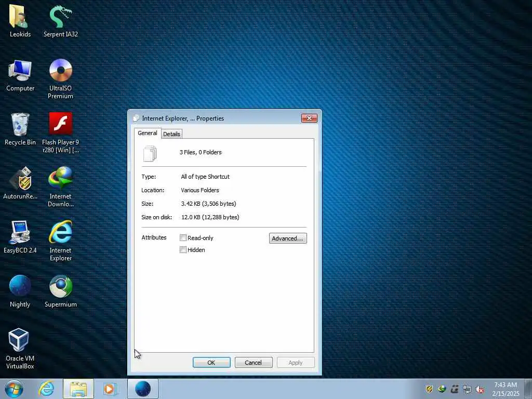This screenshot has width=532, height=399.
Task: Select the Internet Downlo... desktop icon
Action: click(60, 187)
